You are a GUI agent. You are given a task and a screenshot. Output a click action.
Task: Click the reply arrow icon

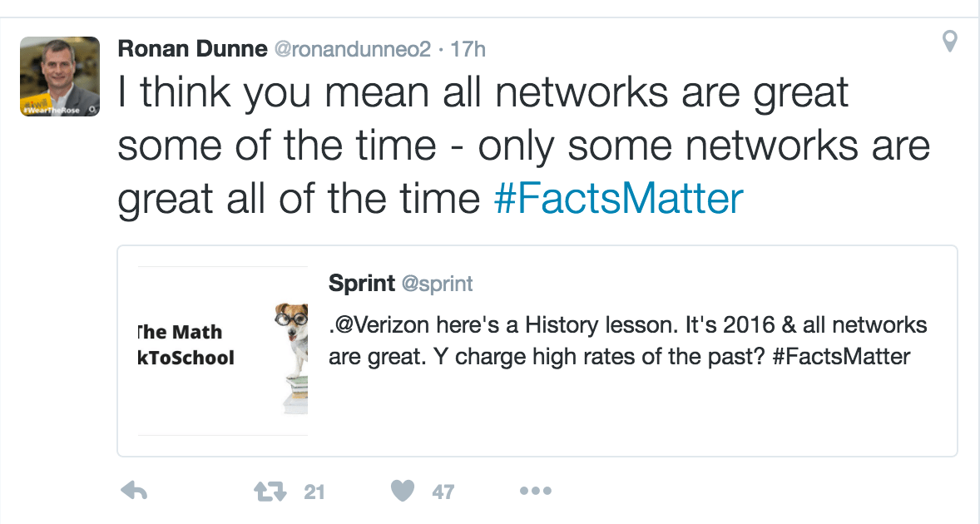[134, 491]
